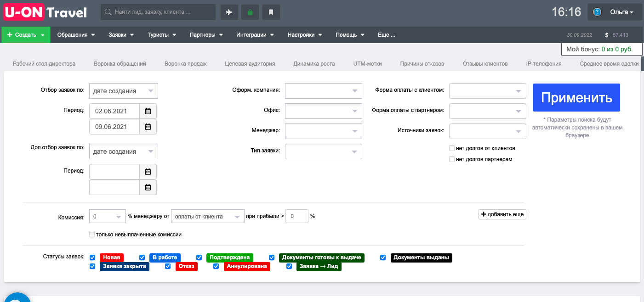The image size is (644, 302).
Task: Open Отзывы клиентов tab
Action: (485, 64)
